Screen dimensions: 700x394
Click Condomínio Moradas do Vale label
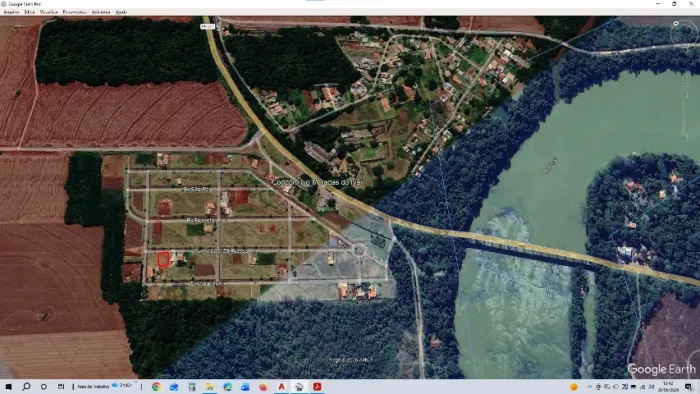tap(317, 182)
